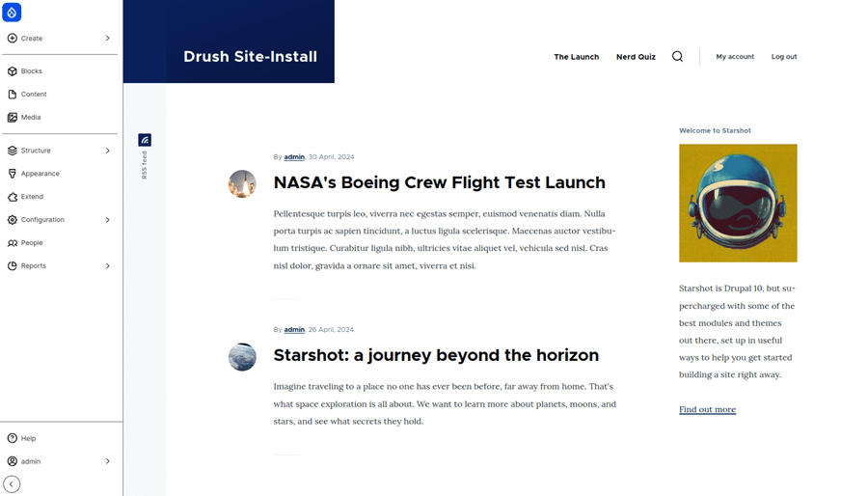Click the Help question mark icon

(13, 438)
